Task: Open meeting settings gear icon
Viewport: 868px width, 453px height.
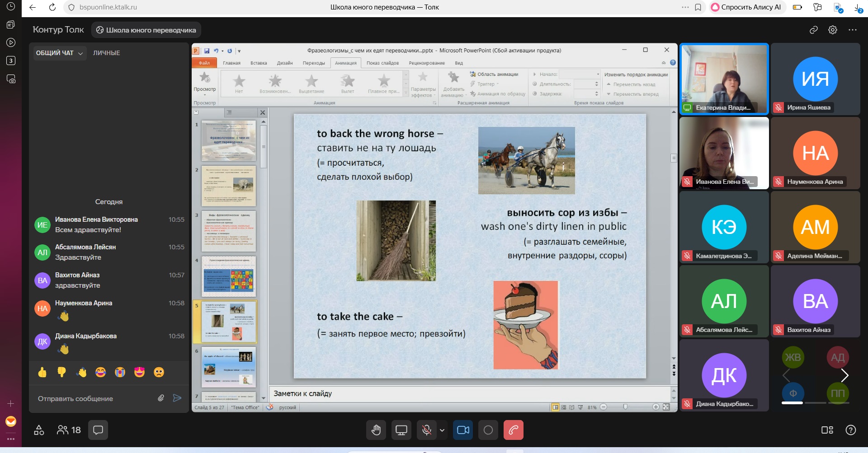Action: [x=832, y=30]
